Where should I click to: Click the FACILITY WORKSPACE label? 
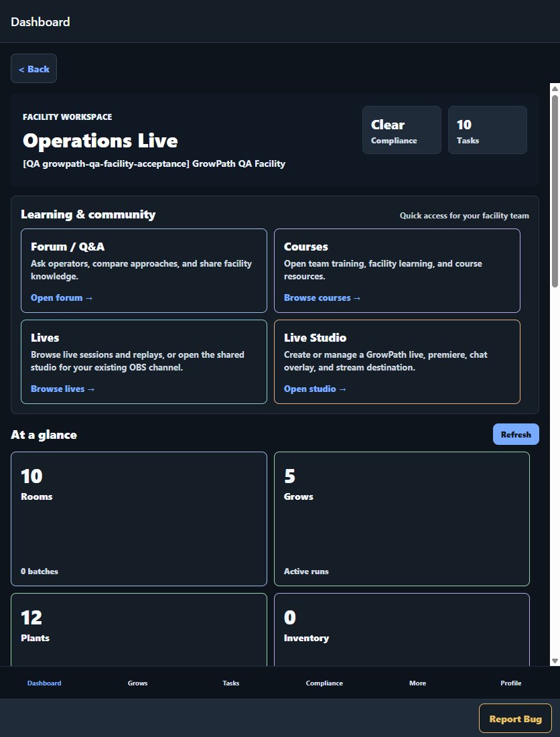click(67, 117)
